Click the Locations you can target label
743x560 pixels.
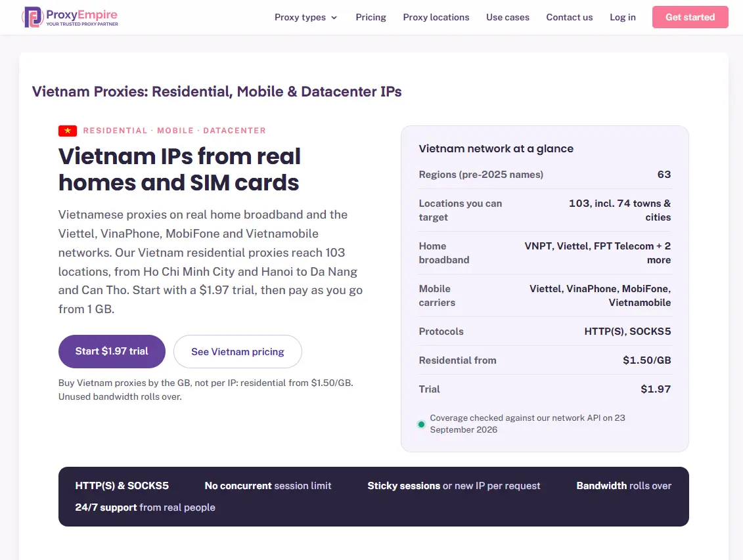coord(460,210)
